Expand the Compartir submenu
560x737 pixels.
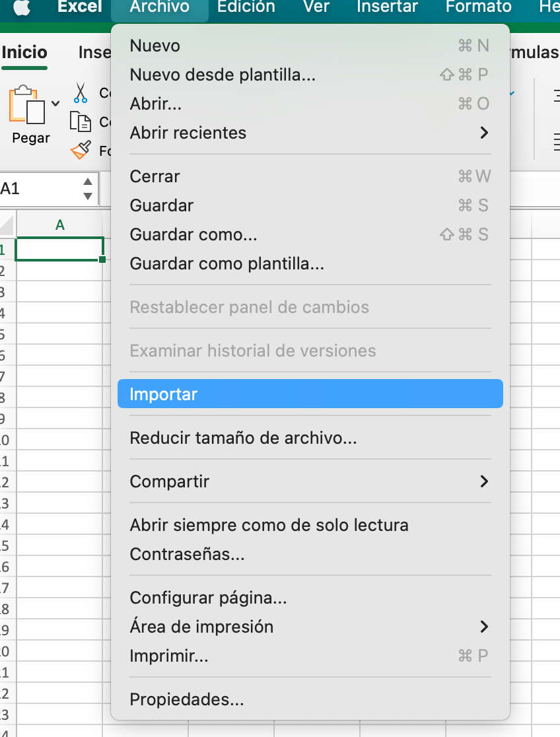(x=310, y=481)
